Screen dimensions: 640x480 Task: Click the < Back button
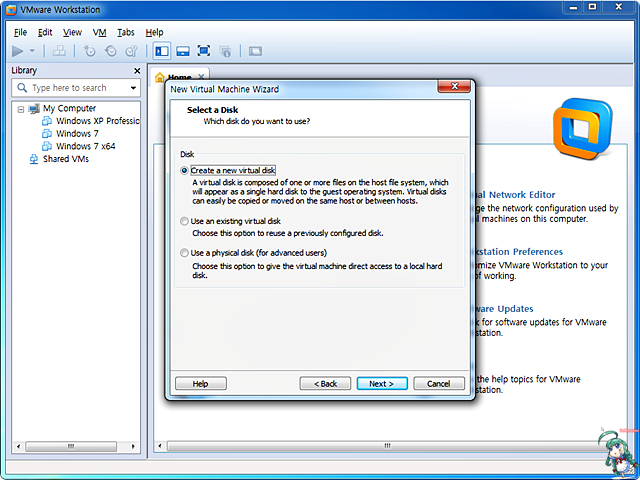pyautogui.click(x=325, y=384)
